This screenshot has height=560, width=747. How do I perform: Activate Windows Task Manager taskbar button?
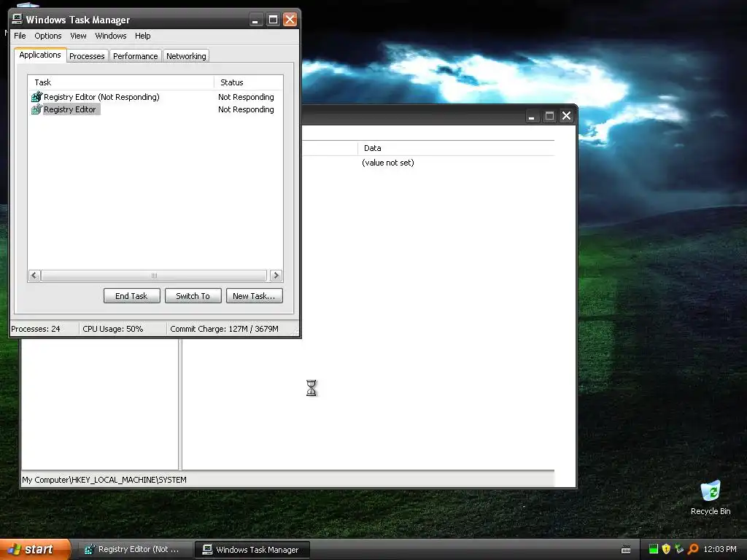pyautogui.click(x=252, y=550)
